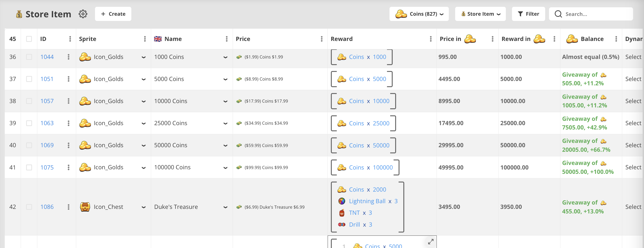Open item 1086 via its ID link
The width and height of the screenshot is (644, 248).
[x=47, y=207]
